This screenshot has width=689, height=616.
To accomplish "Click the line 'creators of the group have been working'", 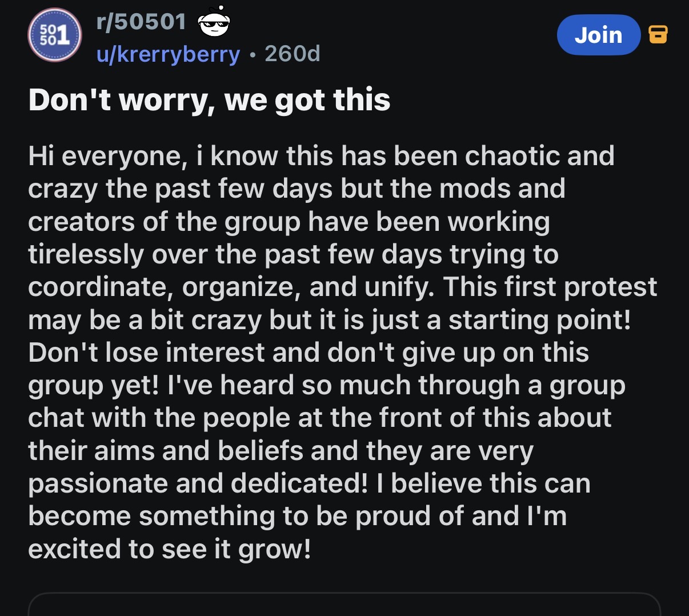I will point(289,222).
